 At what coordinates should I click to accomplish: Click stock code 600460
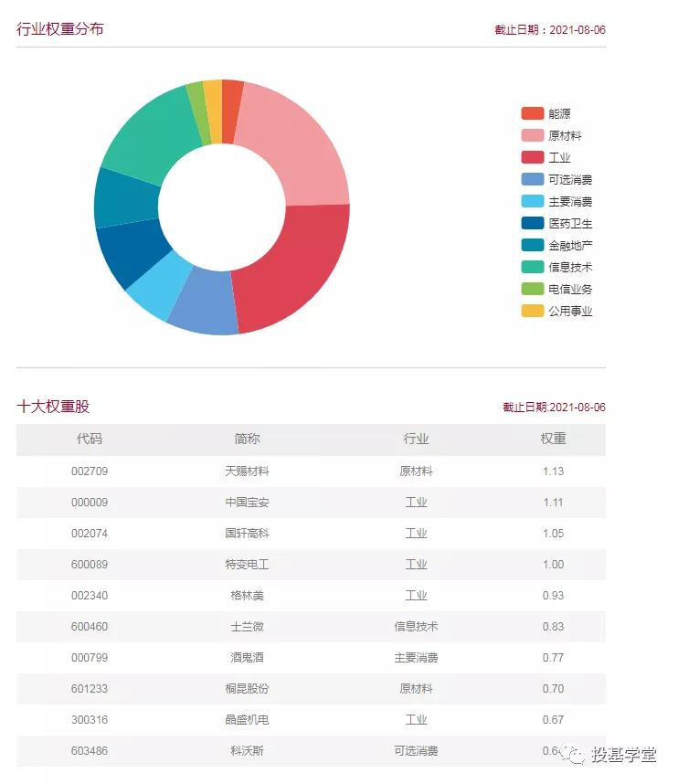coord(90,627)
